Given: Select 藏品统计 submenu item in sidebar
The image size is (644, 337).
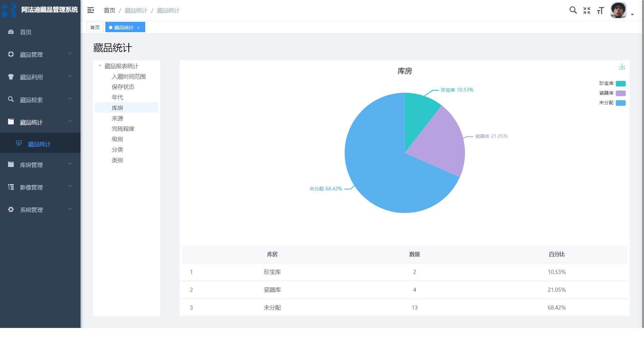Looking at the screenshot, I should pyautogui.click(x=39, y=144).
